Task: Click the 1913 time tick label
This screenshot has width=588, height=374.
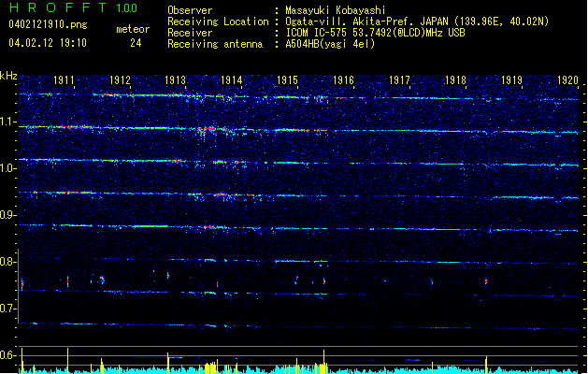Action: click(176, 80)
